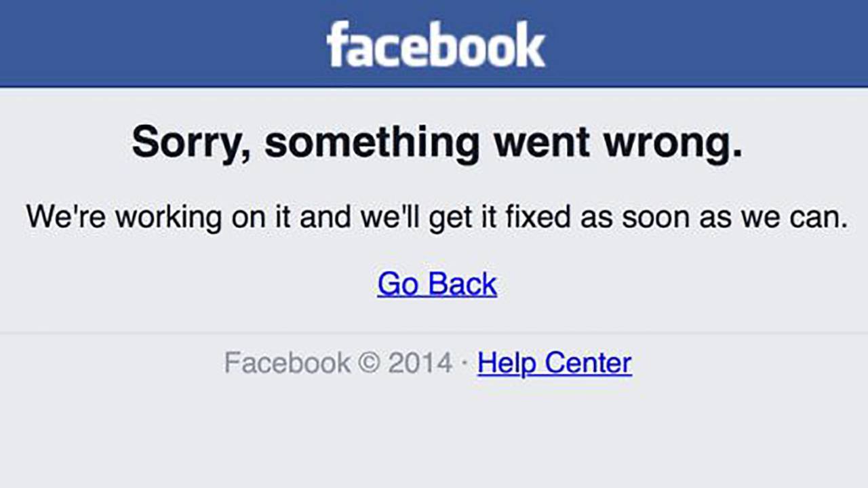Click the dot separator before Help Center

(465, 363)
